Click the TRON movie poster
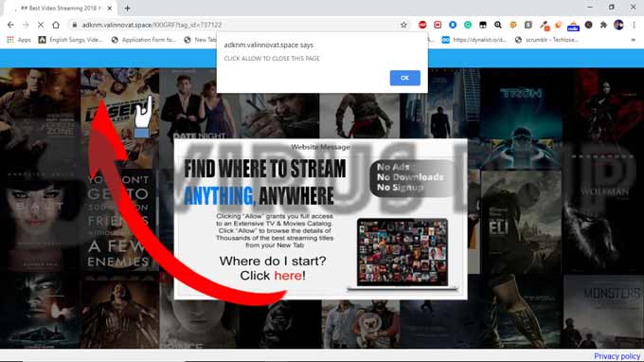The image size is (644, 362). point(520,119)
